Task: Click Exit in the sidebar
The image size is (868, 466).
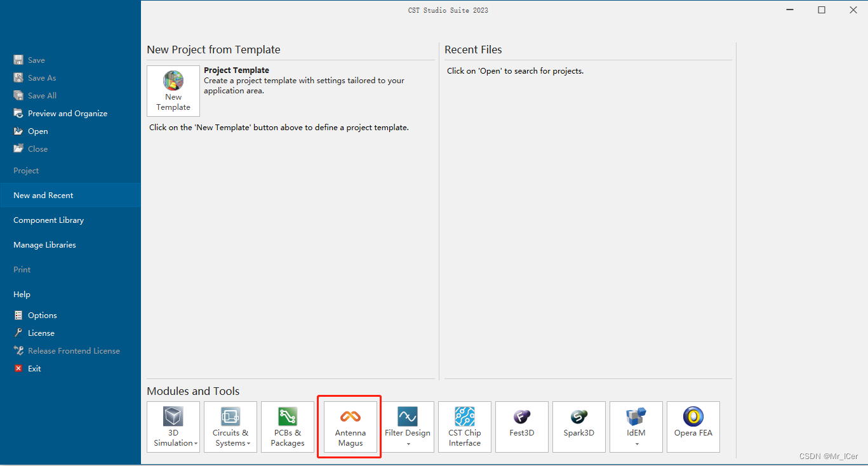Action: pyautogui.click(x=27, y=369)
